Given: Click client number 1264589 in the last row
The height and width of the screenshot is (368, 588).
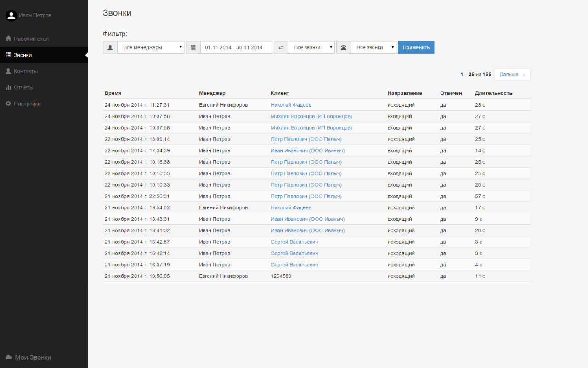Looking at the screenshot, I should pos(281,276).
